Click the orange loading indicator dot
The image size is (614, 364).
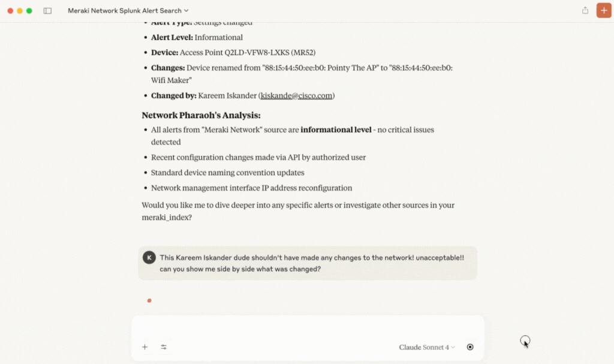click(x=149, y=300)
